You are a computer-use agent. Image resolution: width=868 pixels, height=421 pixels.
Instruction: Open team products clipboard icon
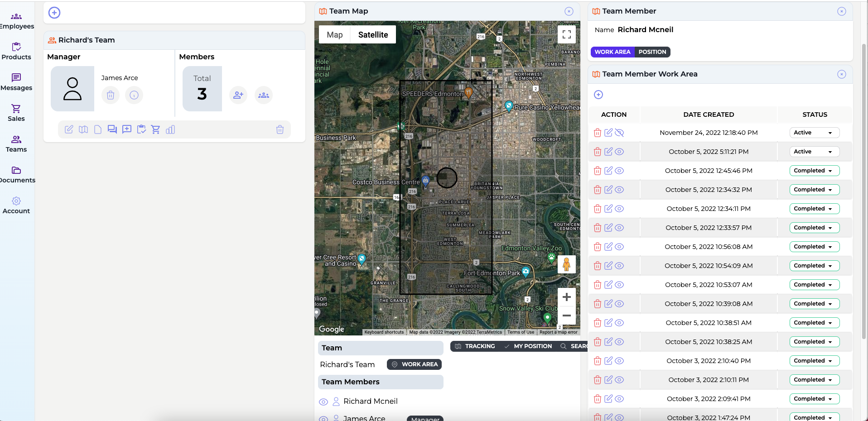(141, 129)
